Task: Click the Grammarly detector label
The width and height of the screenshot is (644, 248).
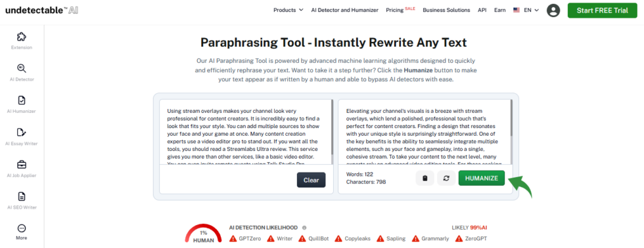Action: 435,239
